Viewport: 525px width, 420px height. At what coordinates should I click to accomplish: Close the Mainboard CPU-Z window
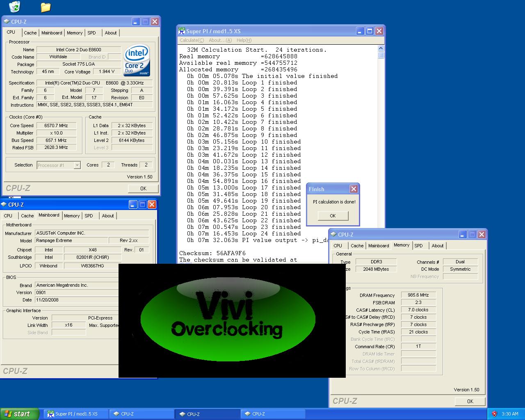pyautogui.click(x=152, y=205)
